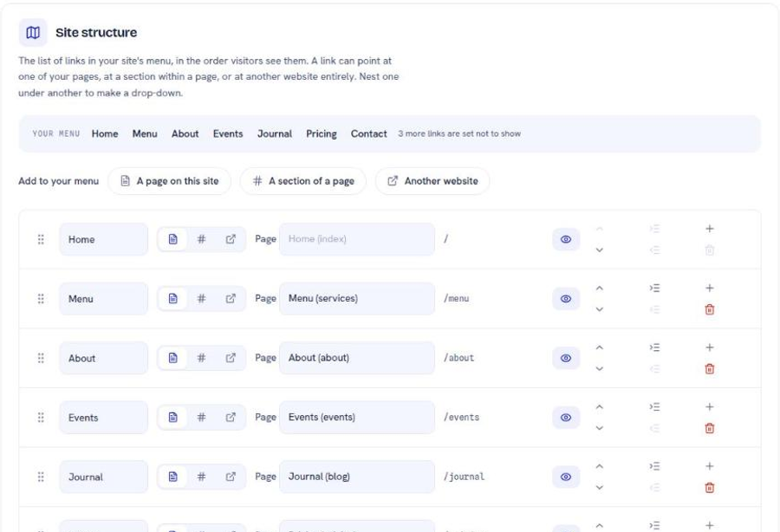780x532 pixels.
Task: Delete the Journal row
Action: [x=710, y=488]
